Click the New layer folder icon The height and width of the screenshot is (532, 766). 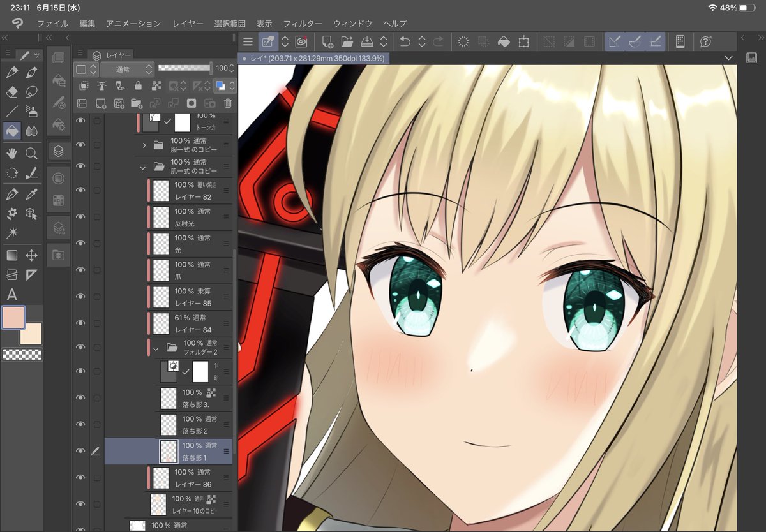click(136, 103)
